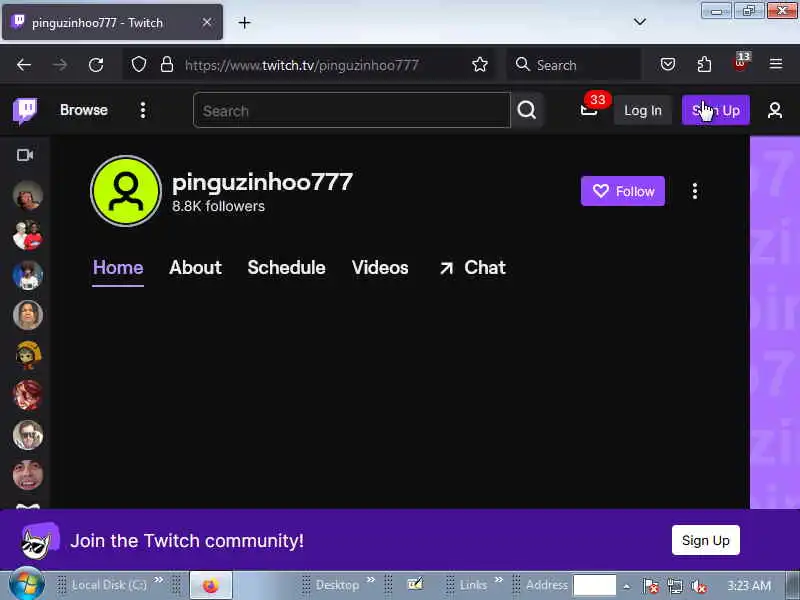Click the 3:23 AM taskbar clock

(749, 585)
